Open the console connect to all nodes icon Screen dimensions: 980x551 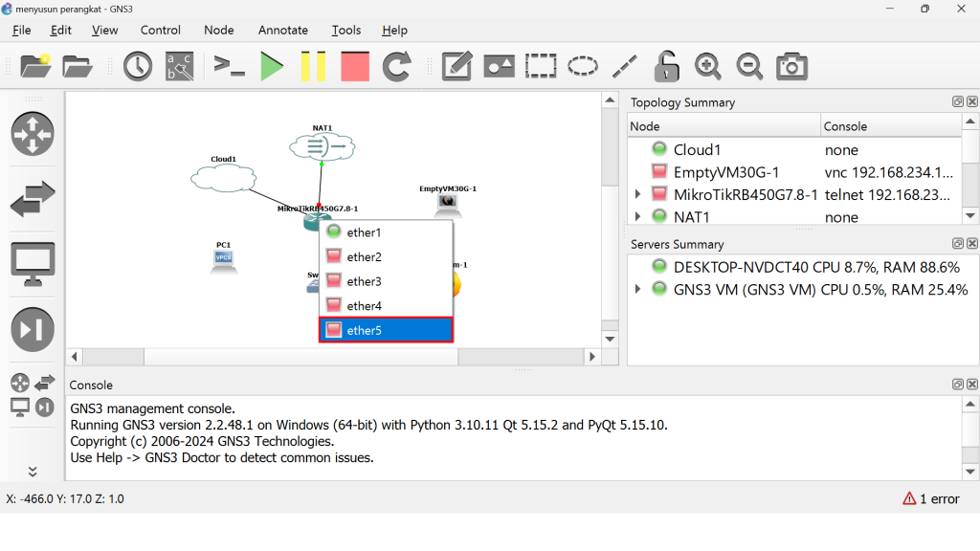230,66
